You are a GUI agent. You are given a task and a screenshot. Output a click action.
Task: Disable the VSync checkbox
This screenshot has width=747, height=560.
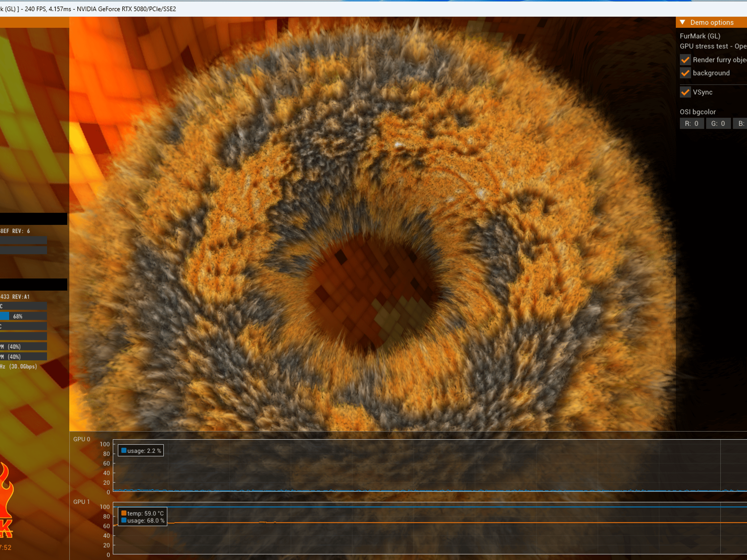click(685, 92)
